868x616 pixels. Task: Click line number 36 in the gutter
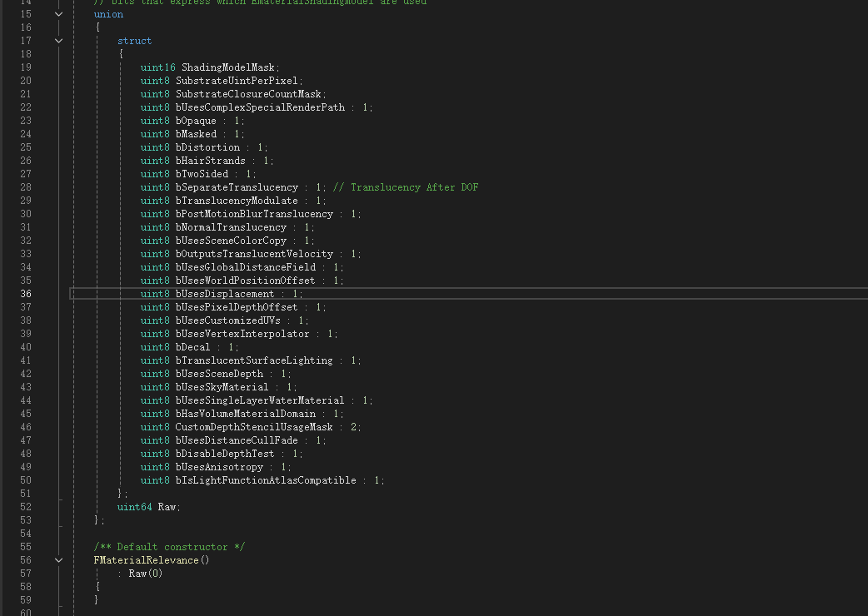coord(26,294)
